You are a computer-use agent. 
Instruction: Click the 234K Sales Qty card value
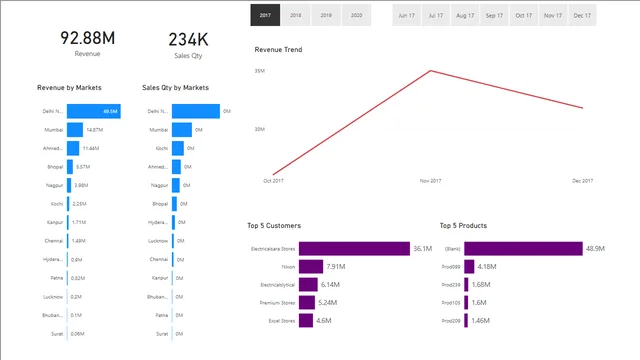click(x=188, y=40)
